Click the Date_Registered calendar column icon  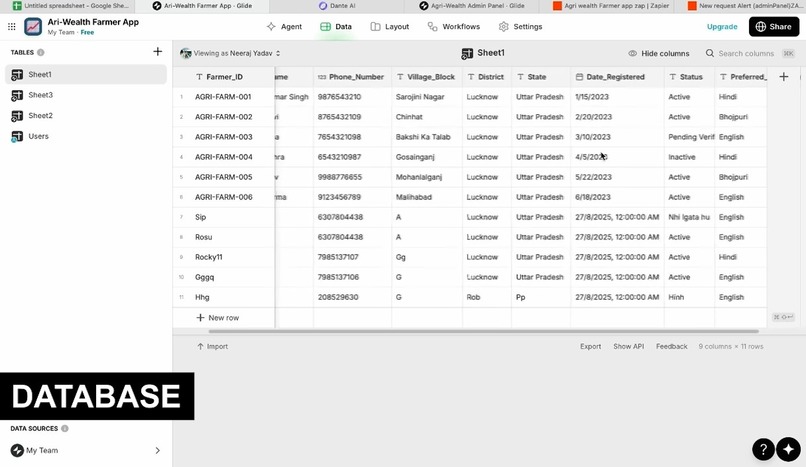[x=579, y=77]
